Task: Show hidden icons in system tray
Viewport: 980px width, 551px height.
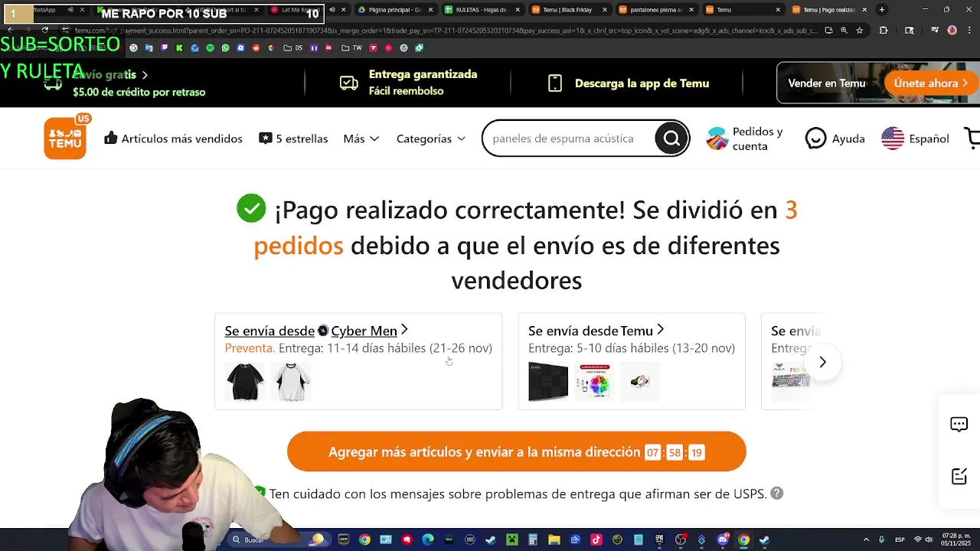Action: coord(866,540)
